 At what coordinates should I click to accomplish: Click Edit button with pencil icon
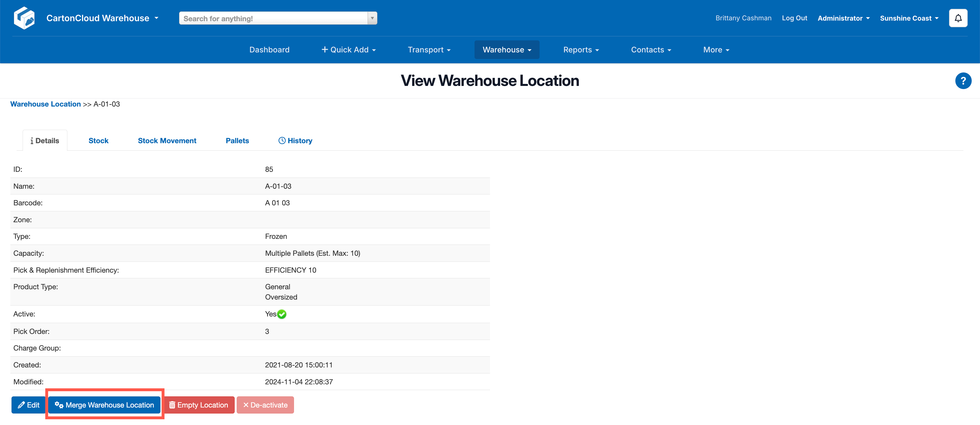[29, 405]
